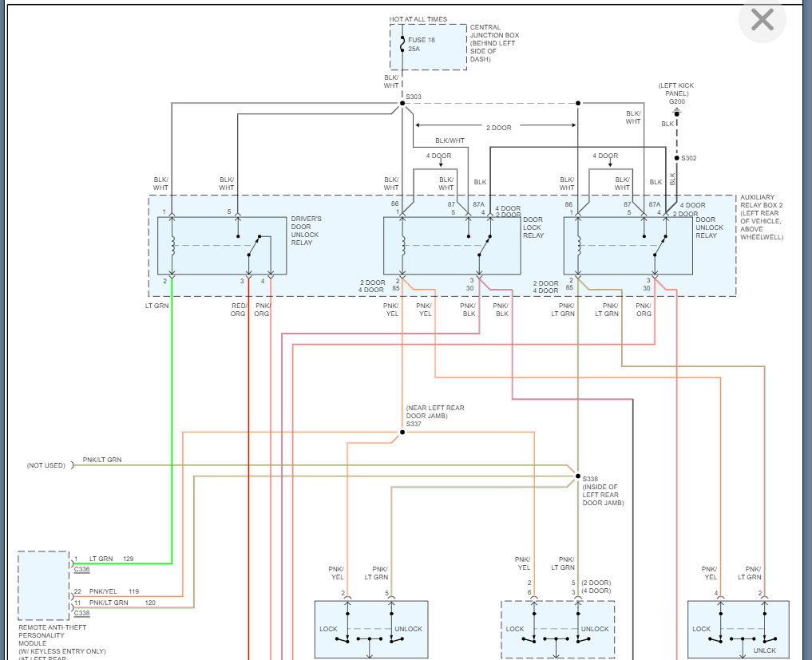Click the "PNK/YEL 119" circuit text
The height and width of the screenshot is (660, 812).
coord(114,591)
